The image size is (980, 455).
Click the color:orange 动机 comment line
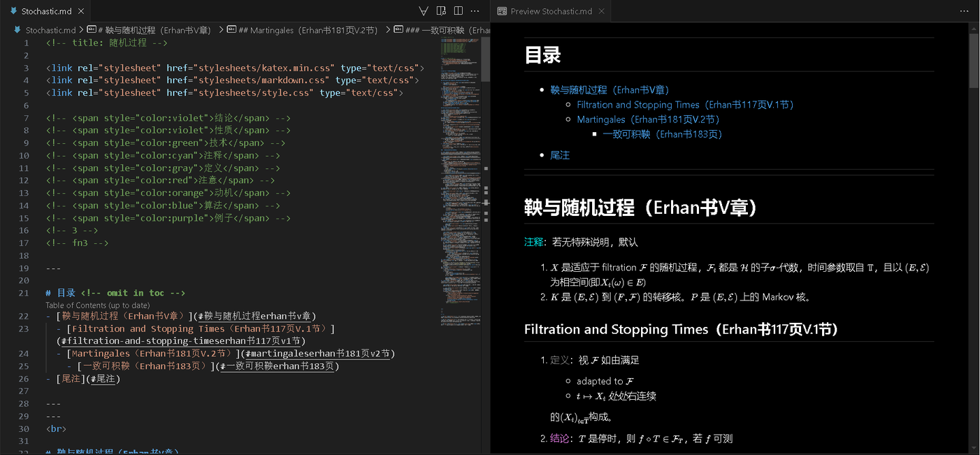168,193
